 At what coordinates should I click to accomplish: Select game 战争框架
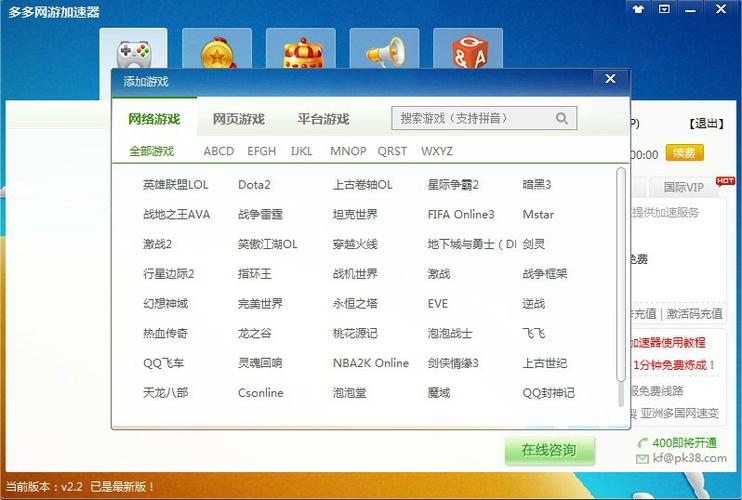545,274
